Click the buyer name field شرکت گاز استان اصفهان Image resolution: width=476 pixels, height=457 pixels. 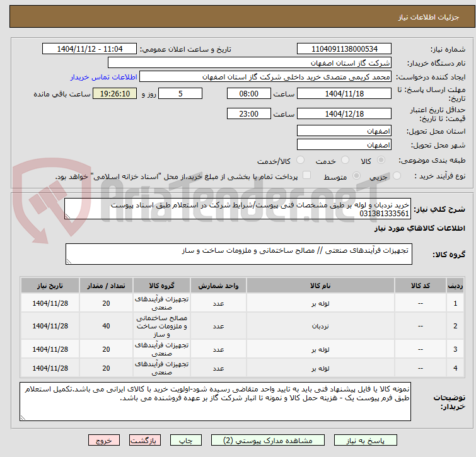click(x=250, y=63)
